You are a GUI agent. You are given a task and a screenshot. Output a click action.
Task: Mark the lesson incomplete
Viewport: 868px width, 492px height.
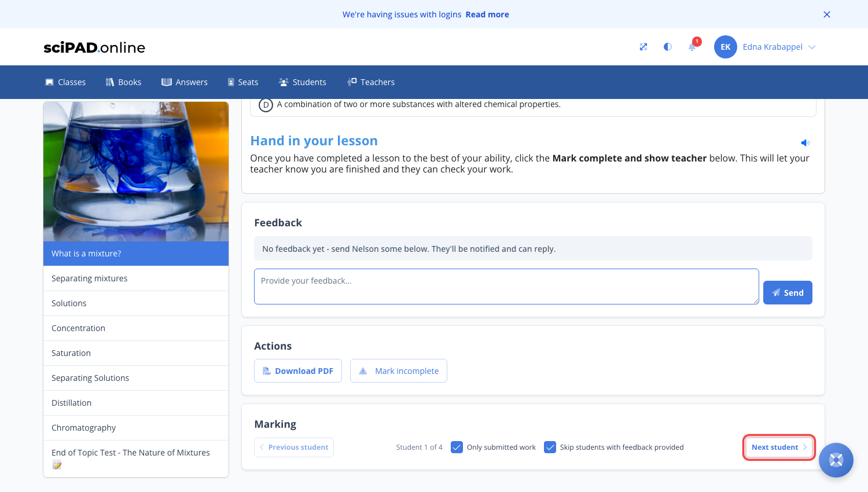point(399,371)
